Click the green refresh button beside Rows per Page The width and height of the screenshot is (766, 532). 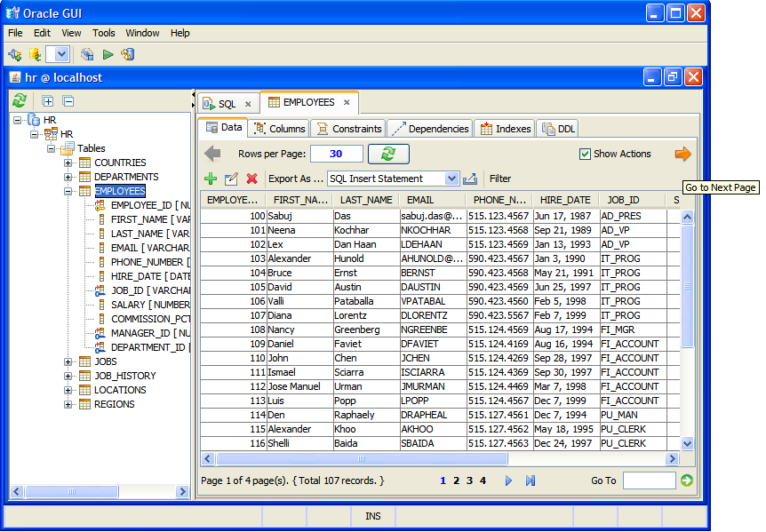[x=388, y=154]
